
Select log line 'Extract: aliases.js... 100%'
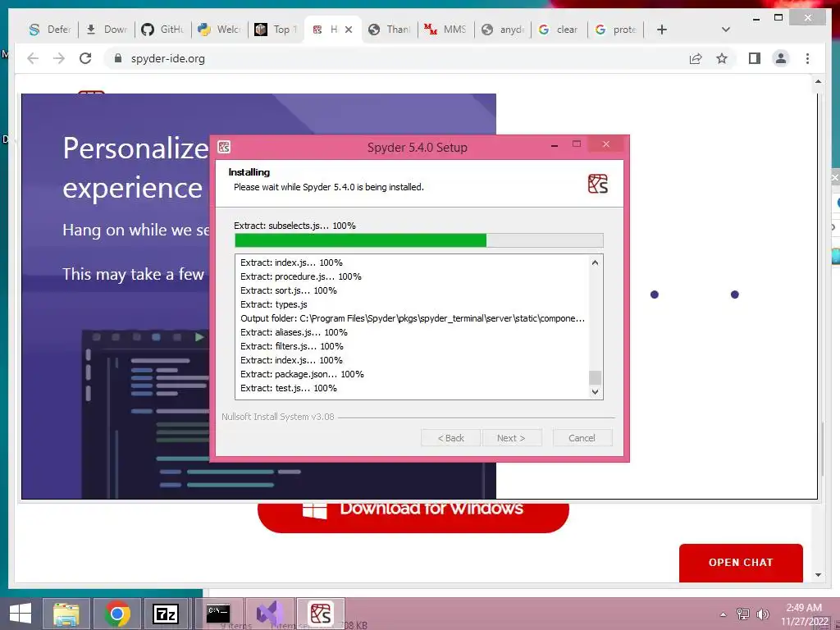pyautogui.click(x=294, y=332)
